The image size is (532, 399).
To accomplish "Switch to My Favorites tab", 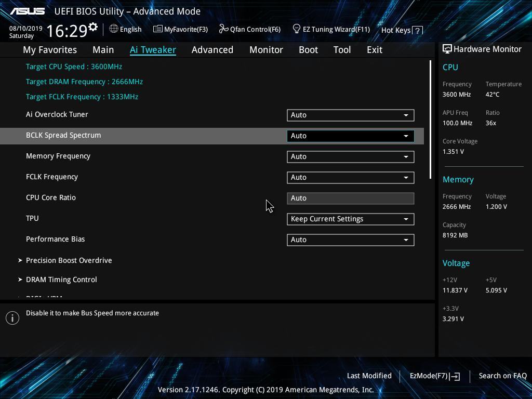I will coord(50,50).
